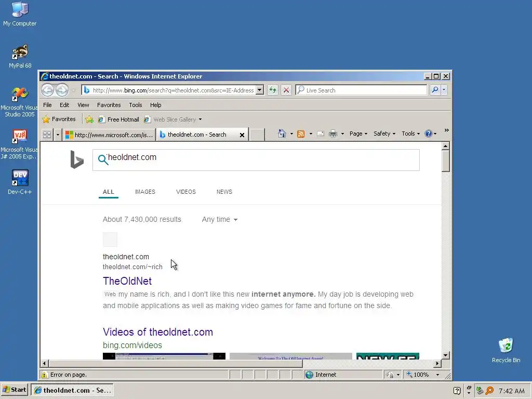Click the Start button

point(15,390)
